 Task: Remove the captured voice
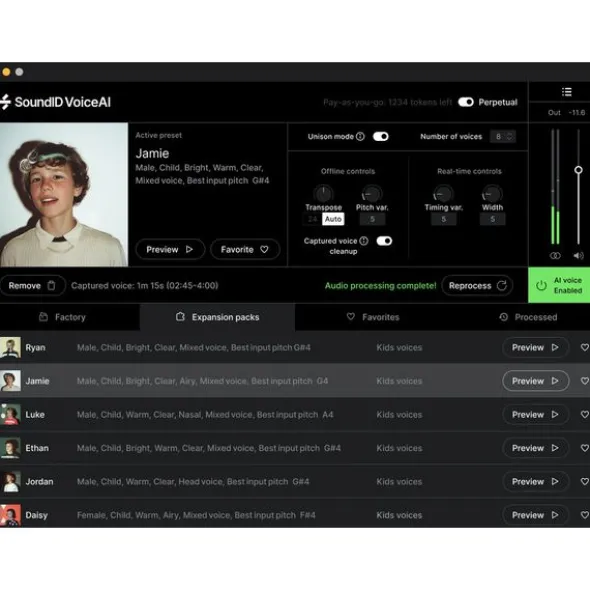pyautogui.click(x=32, y=286)
